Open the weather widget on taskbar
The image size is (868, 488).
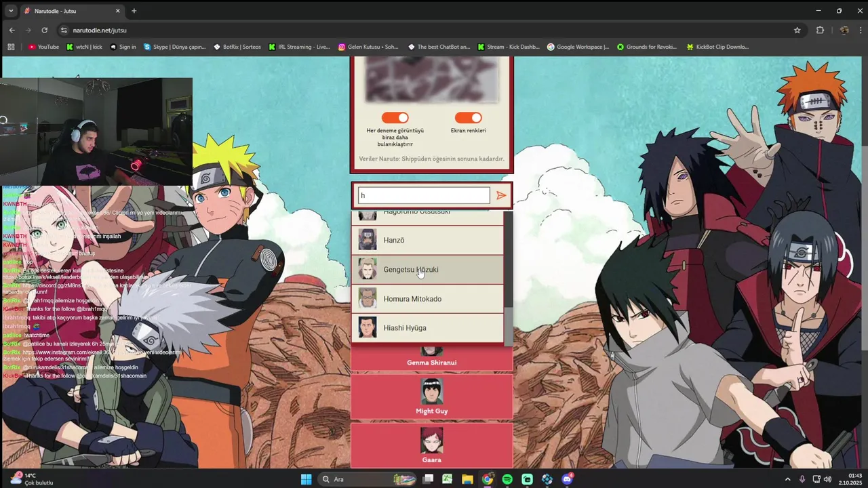(31, 479)
